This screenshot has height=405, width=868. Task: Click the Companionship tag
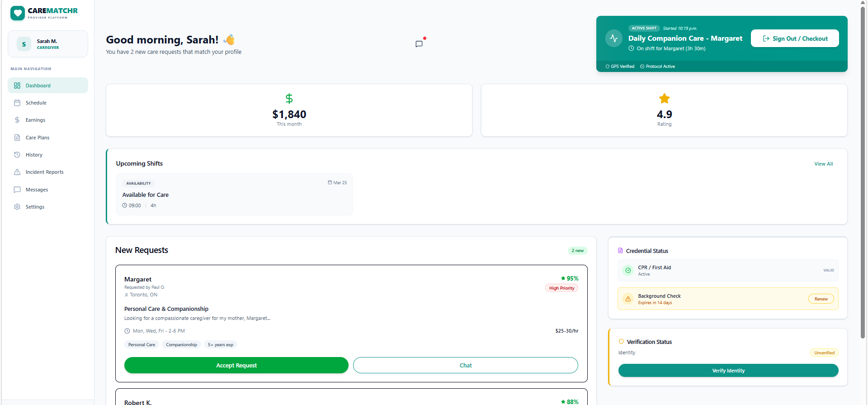(x=181, y=345)
